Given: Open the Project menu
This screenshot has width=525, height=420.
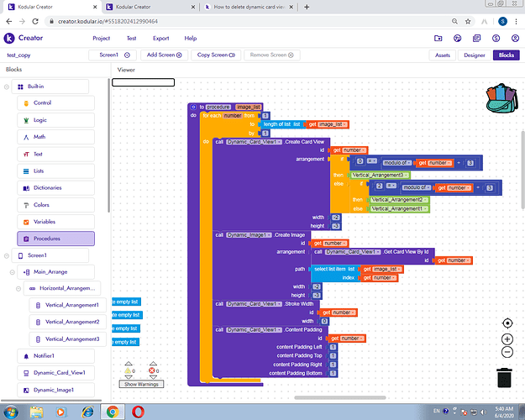Looking at the screenshot, I should [102, 38].
